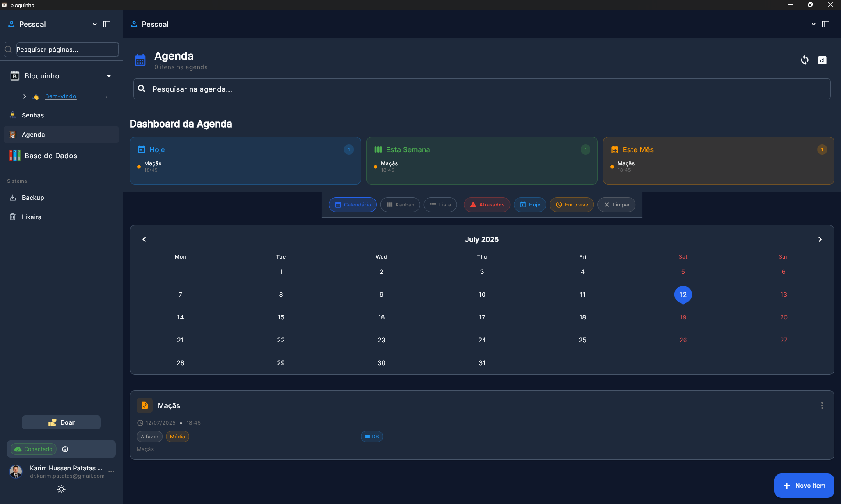Image resolution: width=841 pixels, height=504 pixels.
Task: Open the Pessoal workspace dropdown in sidebar
Action: (x=95, y=24)
